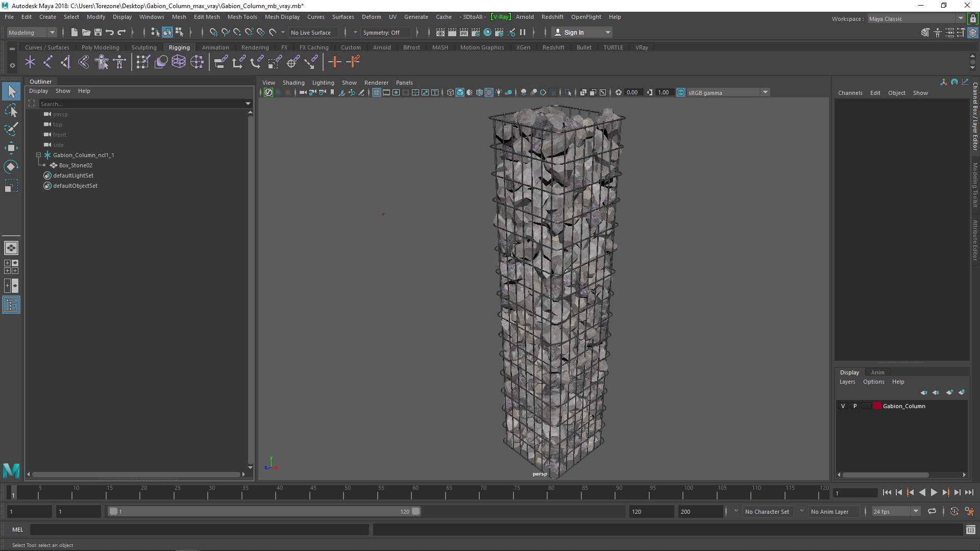Activate the Rotate tool in toolbox

11,167
